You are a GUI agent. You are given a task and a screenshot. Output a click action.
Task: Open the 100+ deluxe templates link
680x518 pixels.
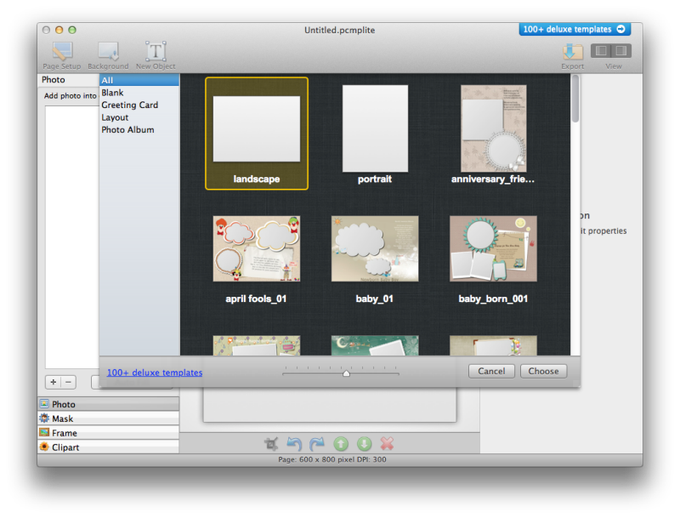point(154,373)
